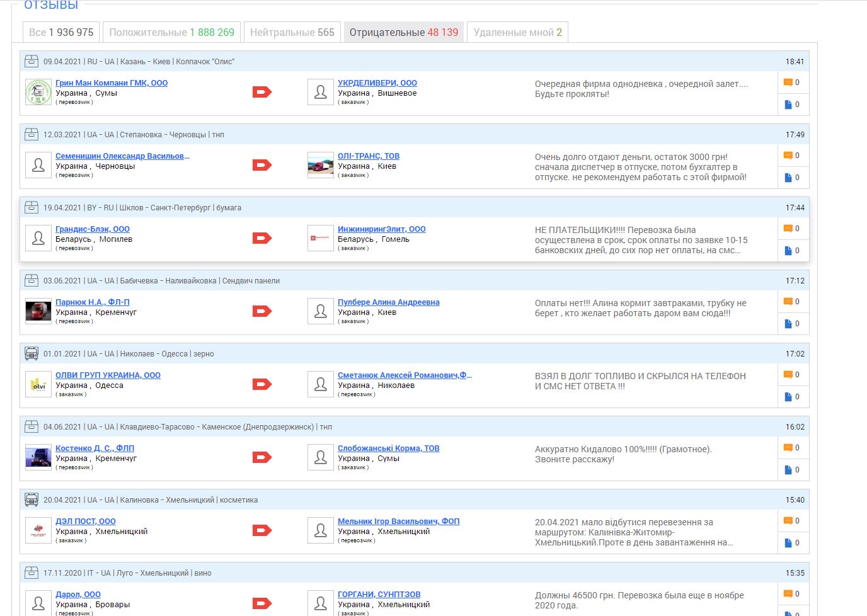The image size is (867, 616).
Task: Open Слобожанські Корма, ТОВ link
Action: point(389,448)
